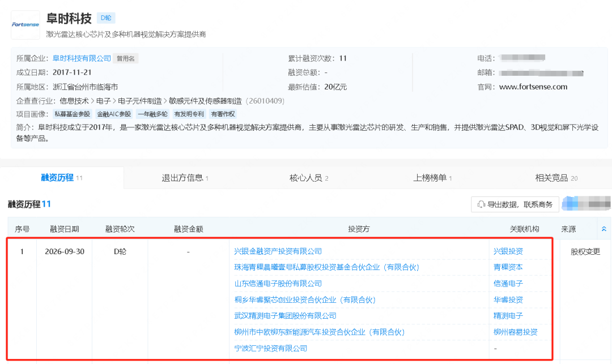The image size is (612, 364).
Task: Click the 融资日期 column header
Action: 65,229
